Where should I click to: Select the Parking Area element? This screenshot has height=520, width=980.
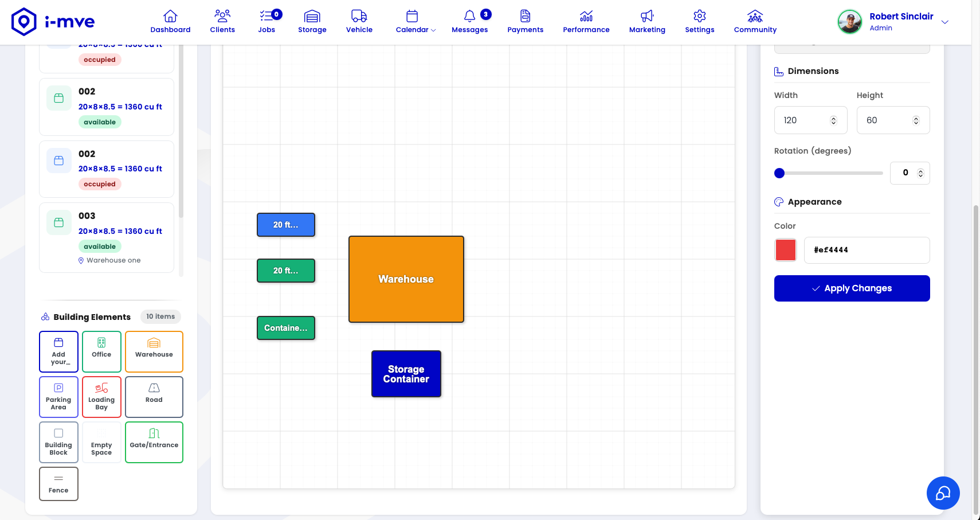pos(58,397)
